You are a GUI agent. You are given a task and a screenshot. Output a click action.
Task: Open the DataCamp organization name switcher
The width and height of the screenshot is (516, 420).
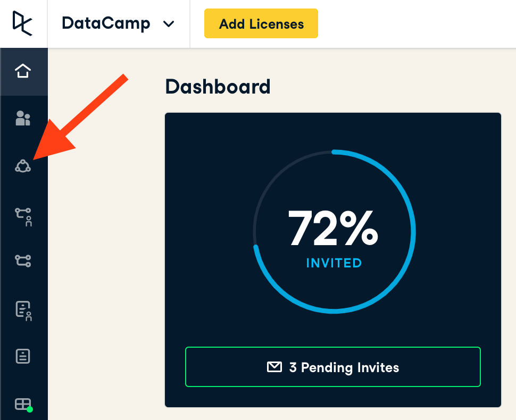(x=106, y=24)
